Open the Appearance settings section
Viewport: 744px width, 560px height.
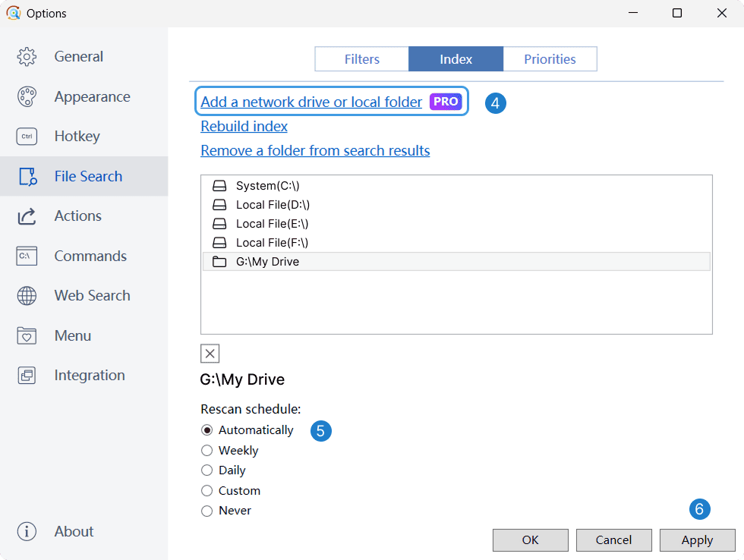(84, 96)
